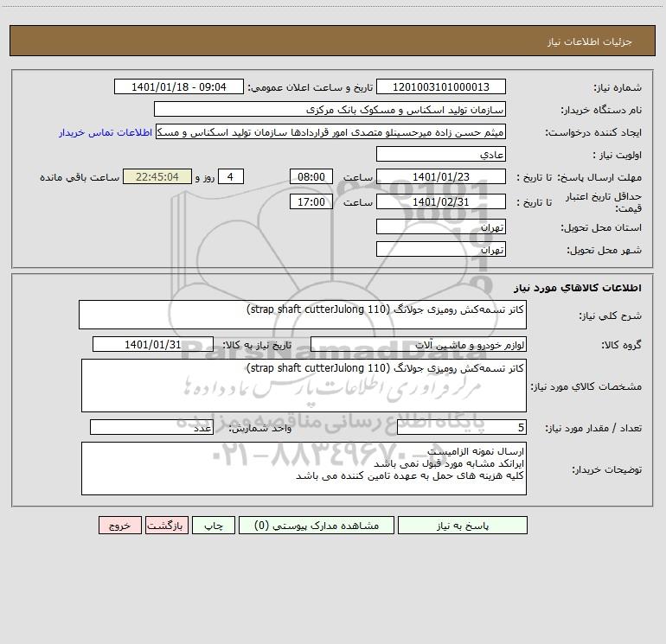Click the واحد شمارش label
The height and width of the screenshot is (644, 666).
tap(260, 429)
